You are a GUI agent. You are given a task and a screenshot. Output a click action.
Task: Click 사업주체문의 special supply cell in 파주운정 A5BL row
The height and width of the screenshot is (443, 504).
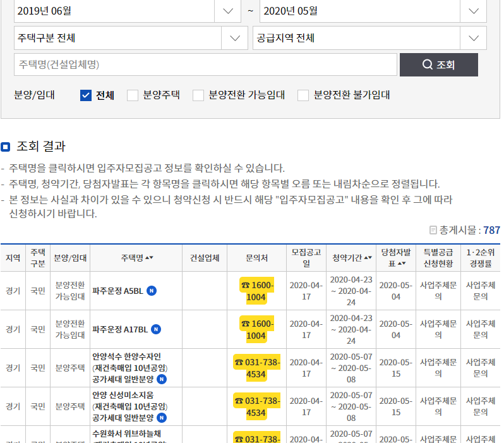coord(438,291)
